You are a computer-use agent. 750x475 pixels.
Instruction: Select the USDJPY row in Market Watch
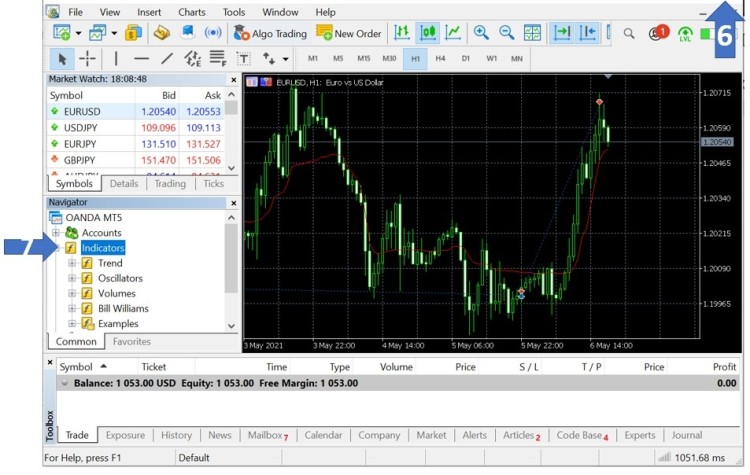tap(90, 128)
